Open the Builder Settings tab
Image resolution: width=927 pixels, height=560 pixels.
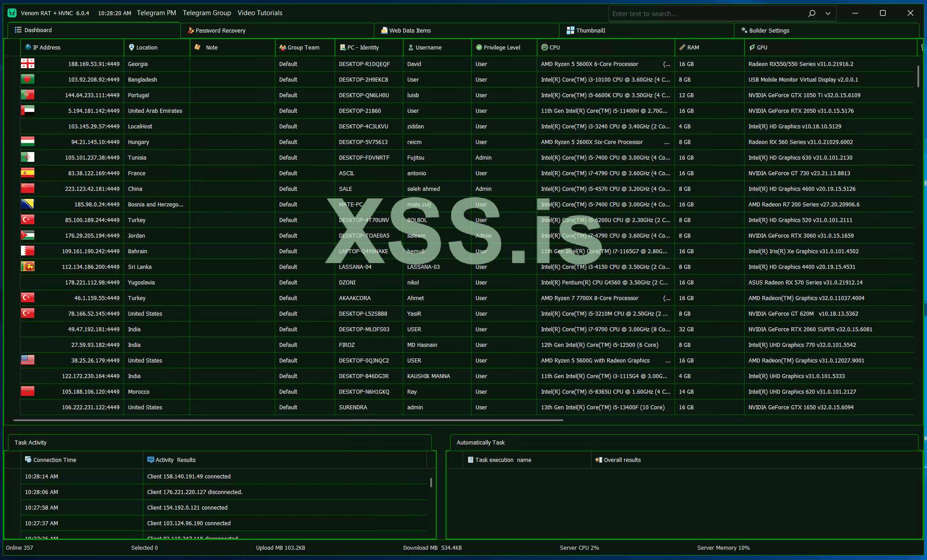(x=769, y=30)
